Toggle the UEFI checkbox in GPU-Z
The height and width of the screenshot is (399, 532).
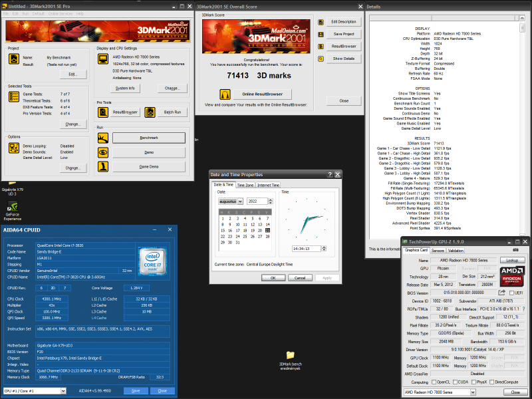coord(511,293)
